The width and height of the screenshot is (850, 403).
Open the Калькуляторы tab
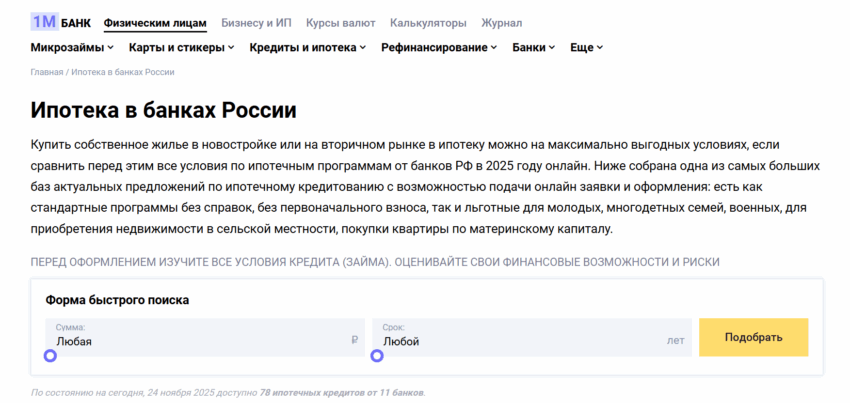428,23
